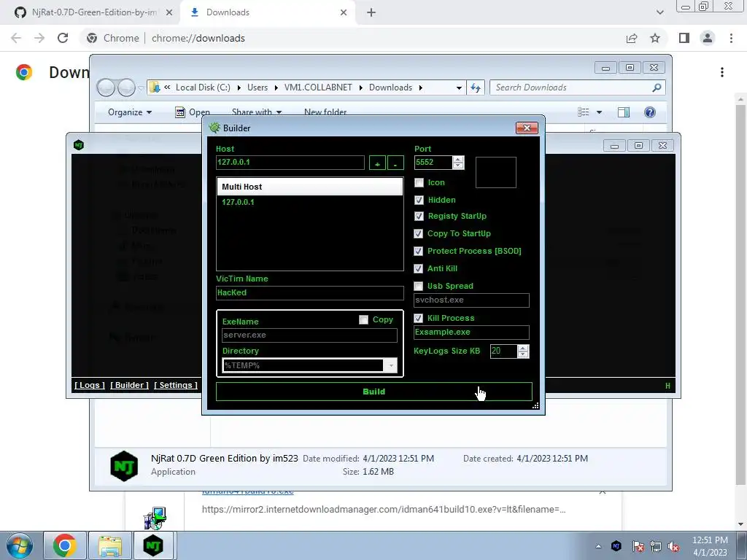Click the NjRat taskbar icon
Screen dimensions: 747x560
153,545
